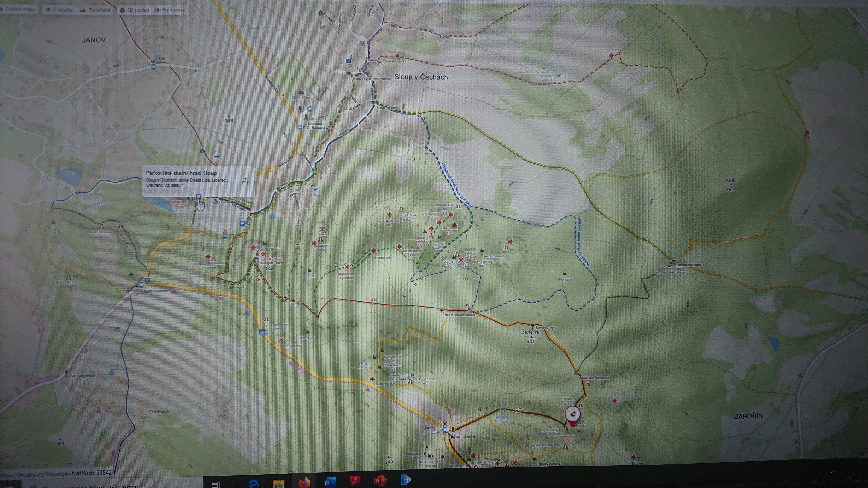Open File Explorer from the taskbar
The image size is (868, 488).
tap(279, 484)
